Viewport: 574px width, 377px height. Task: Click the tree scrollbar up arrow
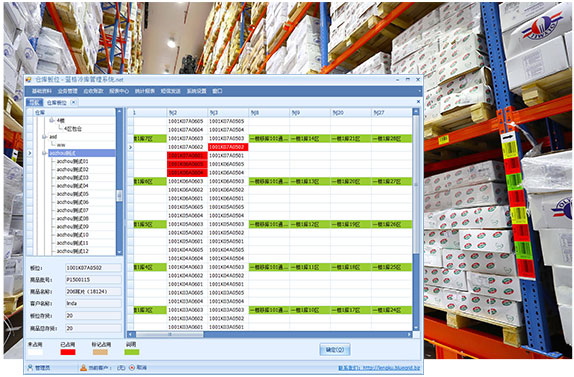(119, 111)
